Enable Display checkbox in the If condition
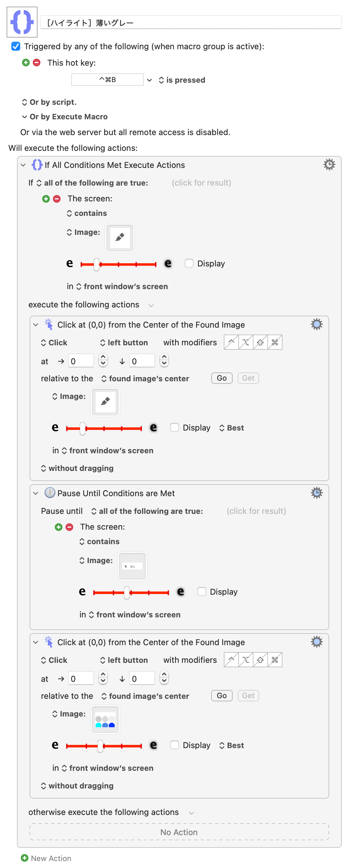The image size is (348, 868). point(189,264)
